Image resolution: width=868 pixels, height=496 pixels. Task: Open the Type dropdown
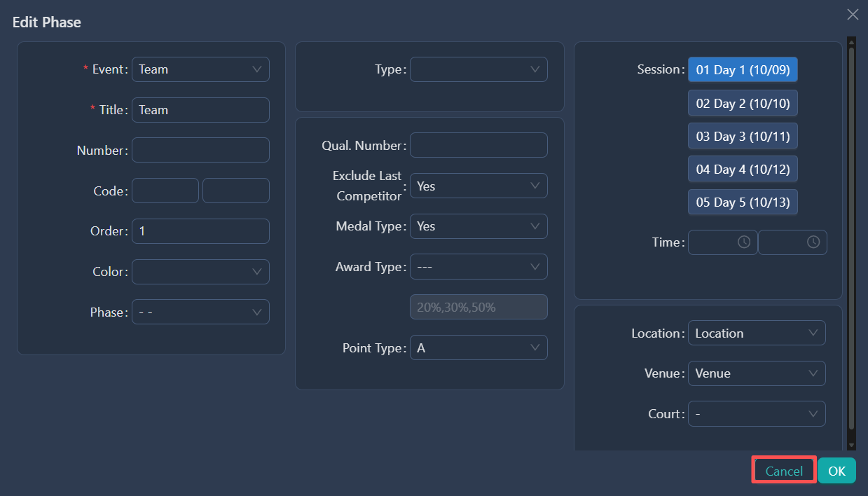pyautogui.click(x=478, y=69)
